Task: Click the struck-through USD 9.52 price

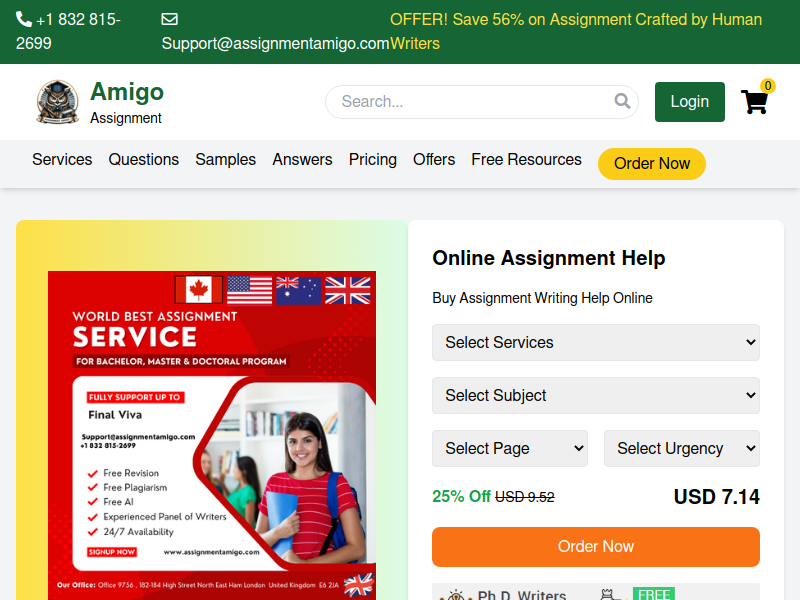Action: (524, 497)
